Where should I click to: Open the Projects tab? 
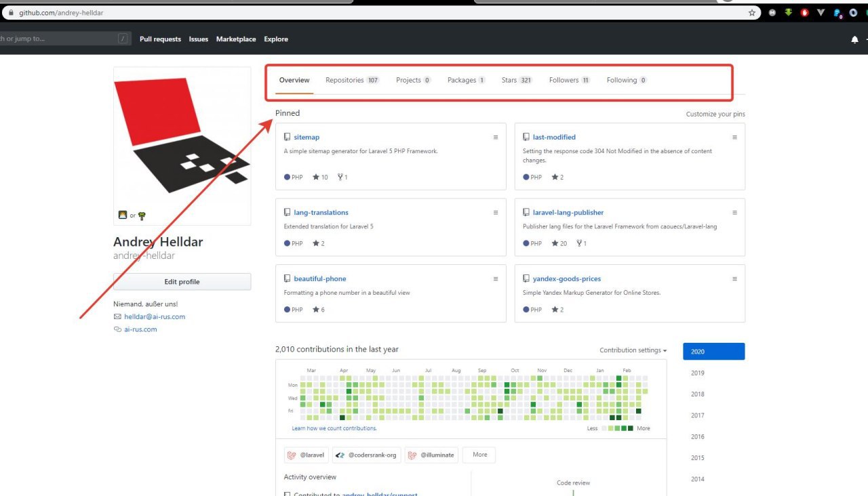[x=413, y=80]
